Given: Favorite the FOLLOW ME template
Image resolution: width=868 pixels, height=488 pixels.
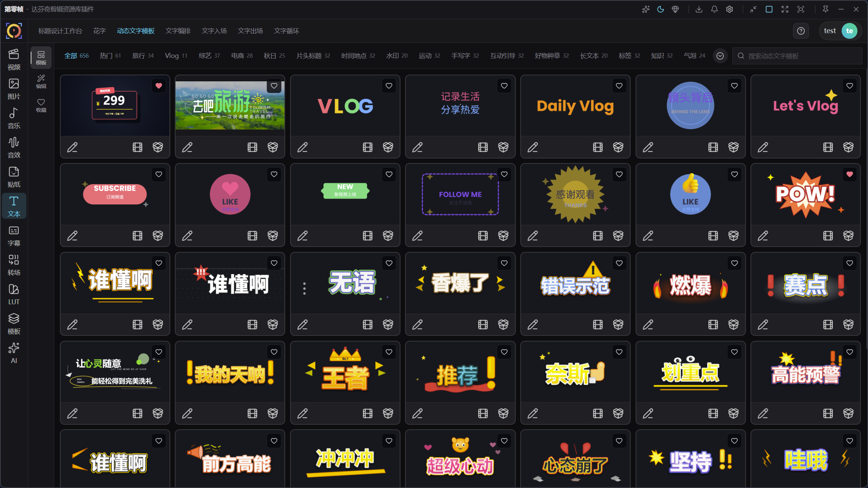Looking at the screenshot, I should tap(504, 174).
